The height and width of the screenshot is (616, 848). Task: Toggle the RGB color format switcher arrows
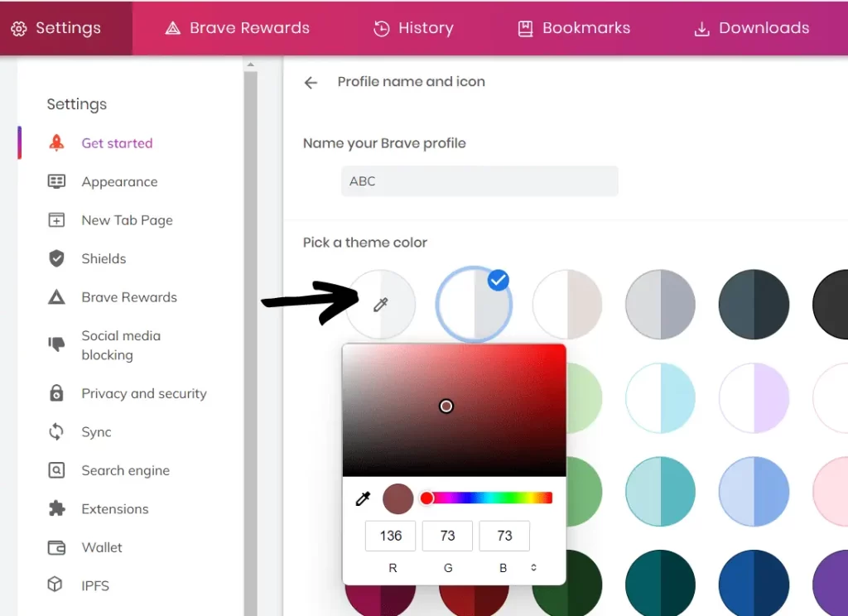click(533, 567)
